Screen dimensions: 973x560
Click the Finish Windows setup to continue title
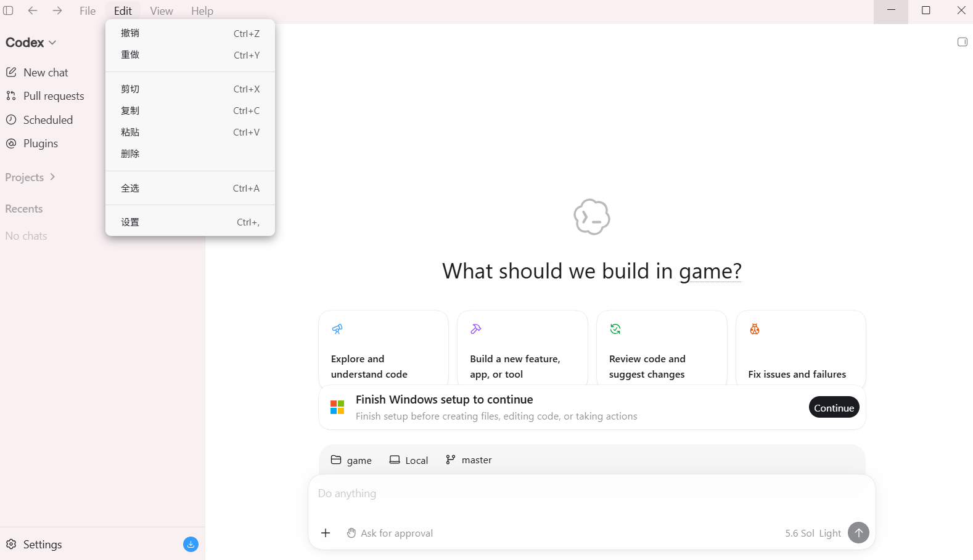pyautogui.click(x=444, y=399)
